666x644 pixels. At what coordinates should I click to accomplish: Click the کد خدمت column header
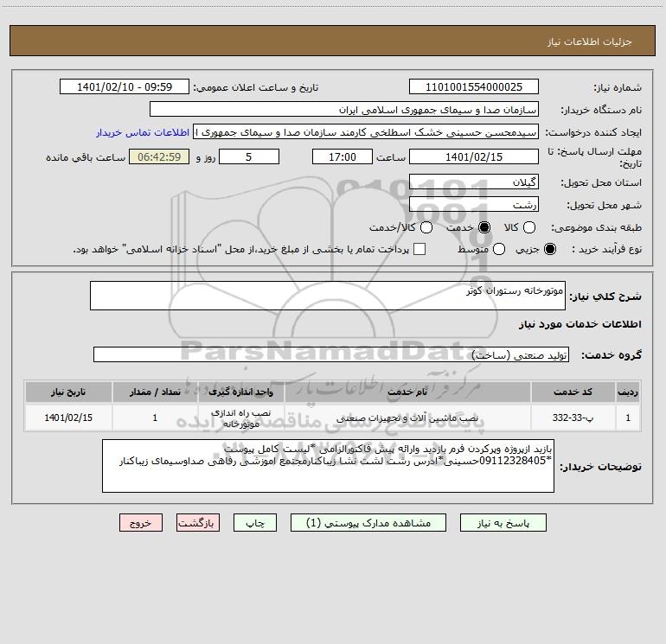(573, 392)
